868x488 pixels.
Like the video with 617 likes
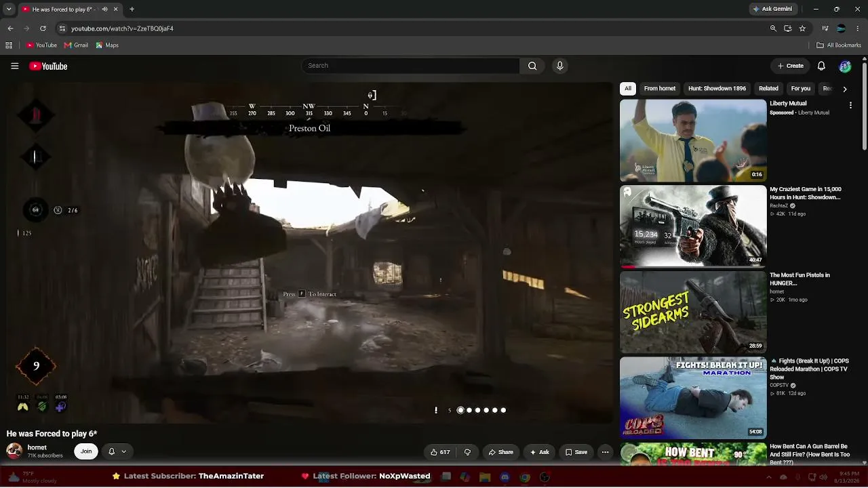pyautogui.click(x=440, y=452)
